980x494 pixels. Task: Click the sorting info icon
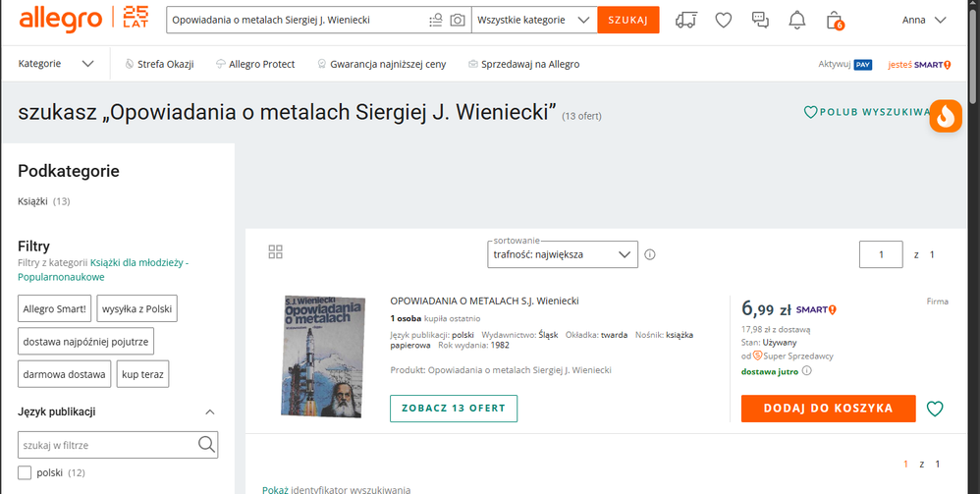coord(650,254)
